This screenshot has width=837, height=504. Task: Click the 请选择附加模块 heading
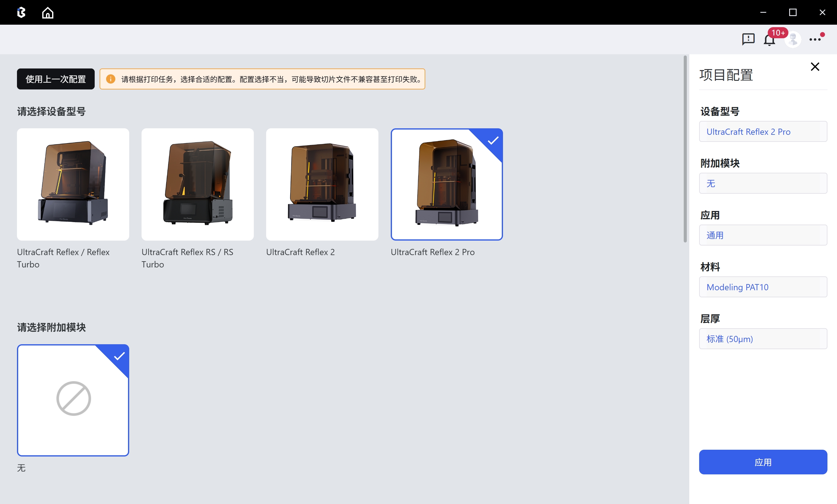point(51,327)
